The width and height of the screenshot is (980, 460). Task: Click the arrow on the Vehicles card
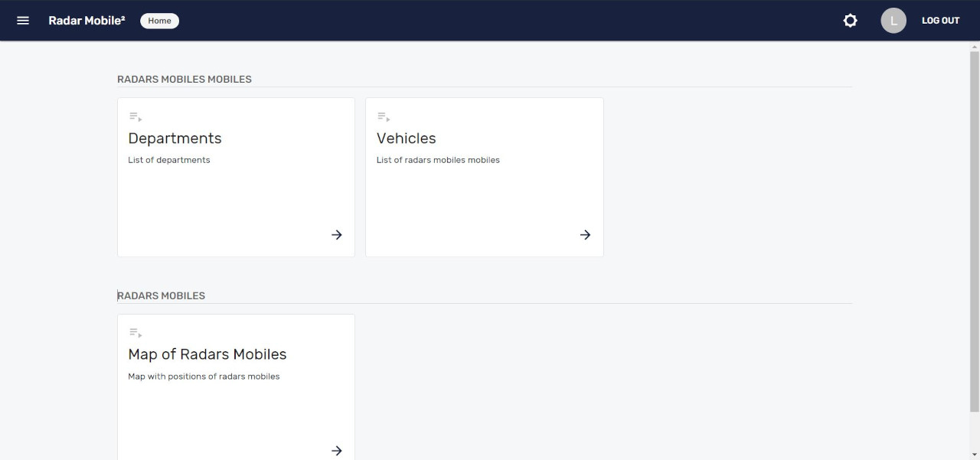585,235
